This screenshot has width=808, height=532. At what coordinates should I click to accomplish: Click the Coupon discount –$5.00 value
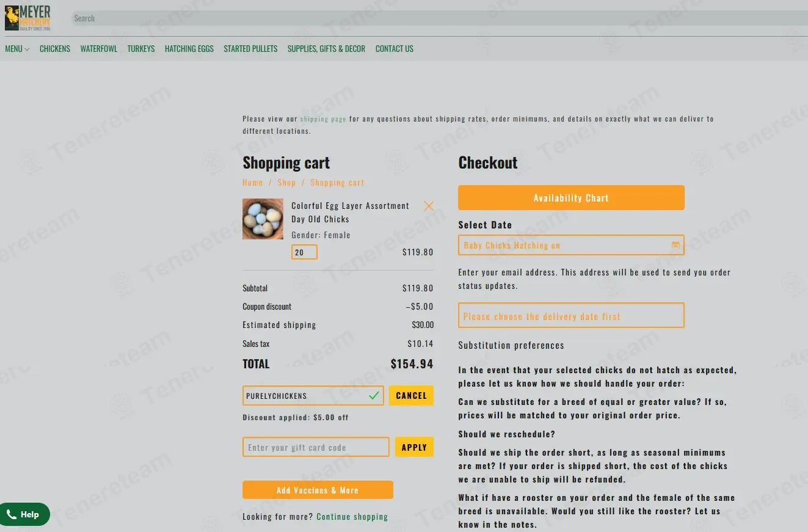pos(420,307)
